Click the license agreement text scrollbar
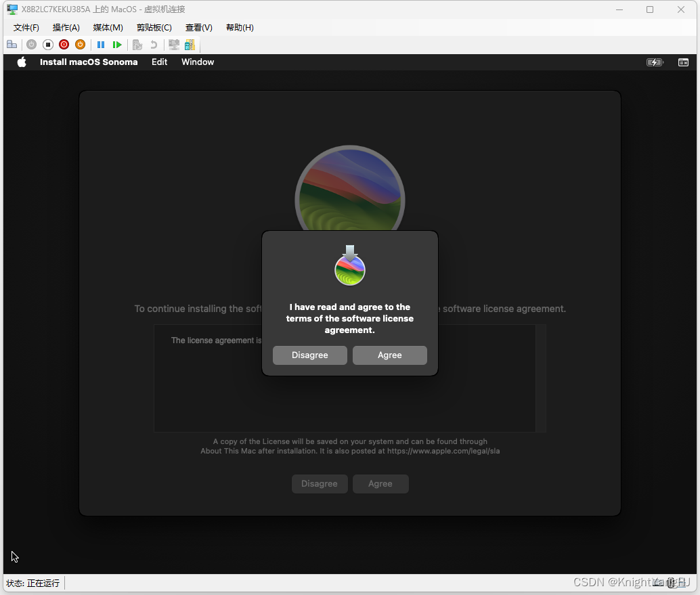 coord(541,378)
